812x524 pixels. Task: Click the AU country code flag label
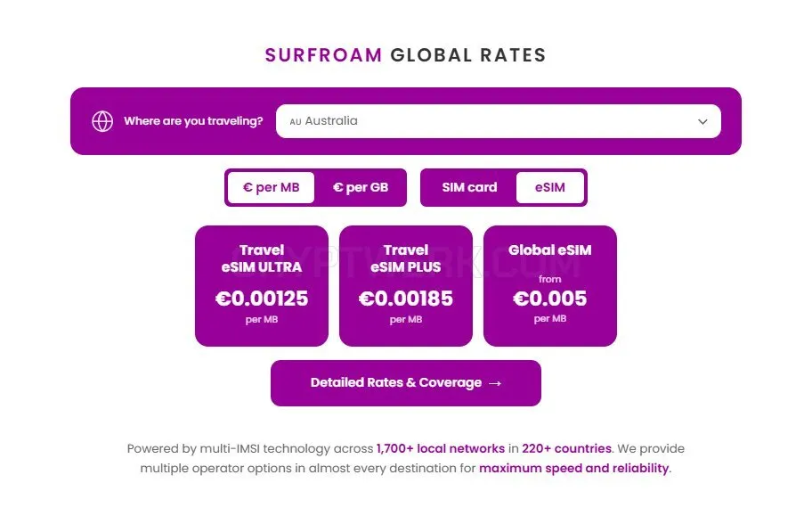[x=296, y=122]
